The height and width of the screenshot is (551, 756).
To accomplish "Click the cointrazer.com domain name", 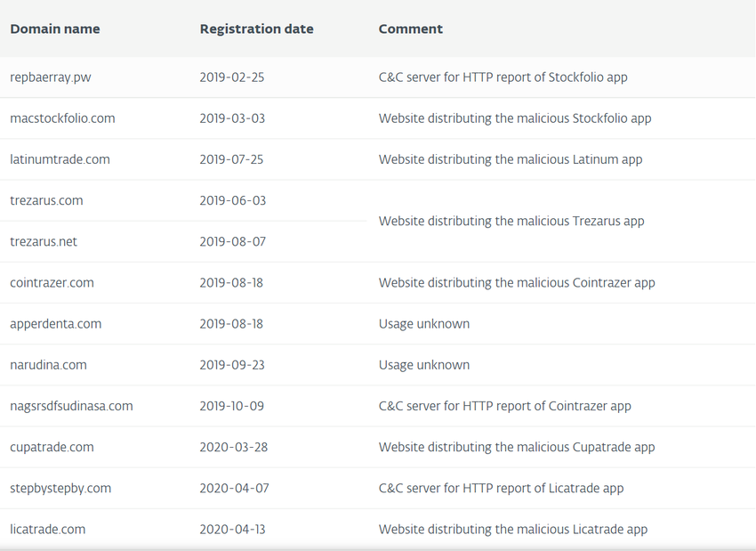I will click(52, 282).
